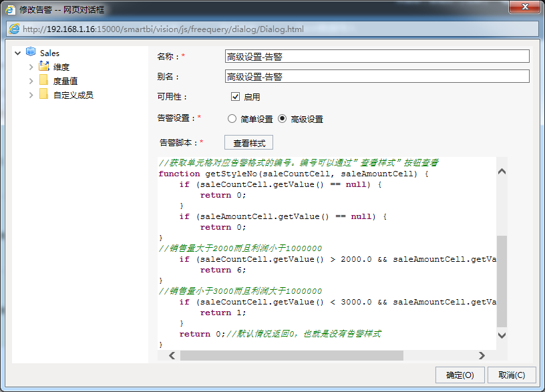The image size is (545, 392).
Task: Click the 名称 input field
Action: click(x=377, y=56)
